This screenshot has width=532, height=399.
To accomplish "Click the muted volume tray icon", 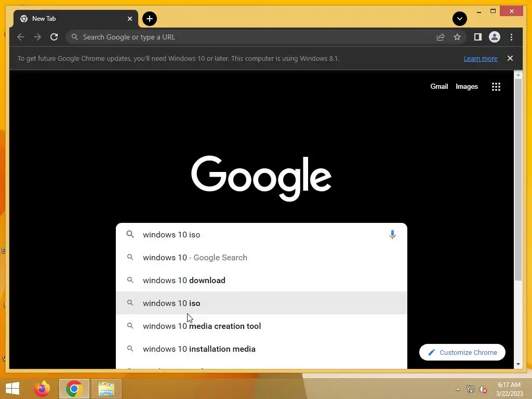I will (483, 389).
